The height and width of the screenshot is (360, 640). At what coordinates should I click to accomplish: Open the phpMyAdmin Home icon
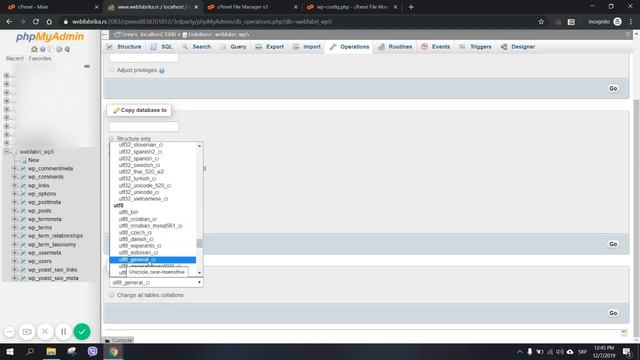tap(34, 49)
